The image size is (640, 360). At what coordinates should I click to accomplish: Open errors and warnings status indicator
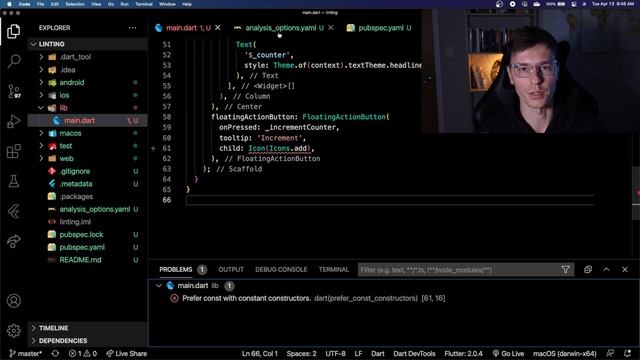pos(83,353)
